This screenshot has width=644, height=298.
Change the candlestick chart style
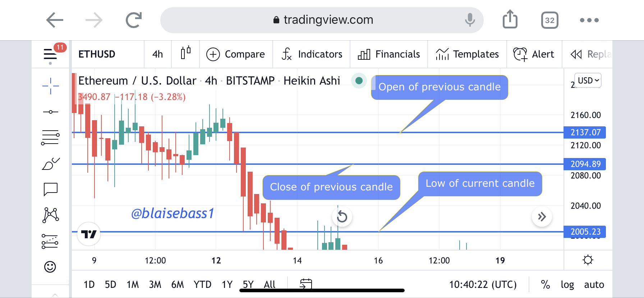[x=185, y=54]
